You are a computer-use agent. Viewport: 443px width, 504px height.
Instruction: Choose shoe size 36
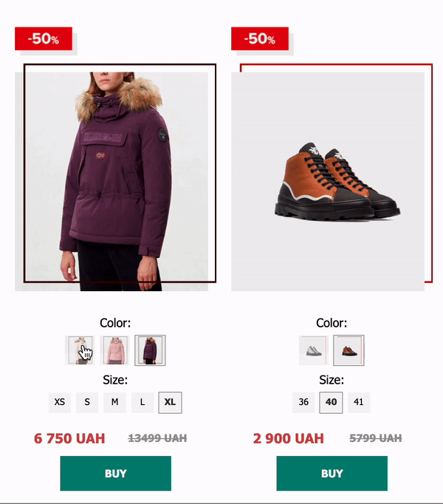(x=303, y=403)
